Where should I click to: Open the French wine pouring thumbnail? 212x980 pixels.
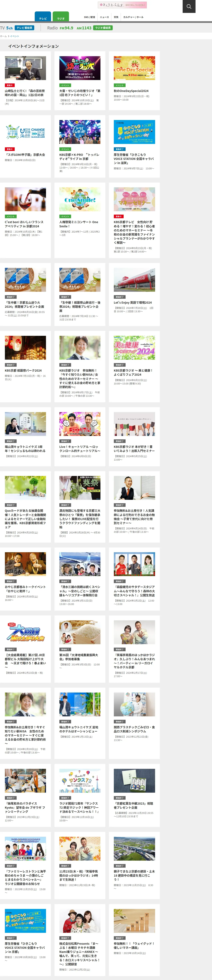pyautogui.click(x=25, y=199)
